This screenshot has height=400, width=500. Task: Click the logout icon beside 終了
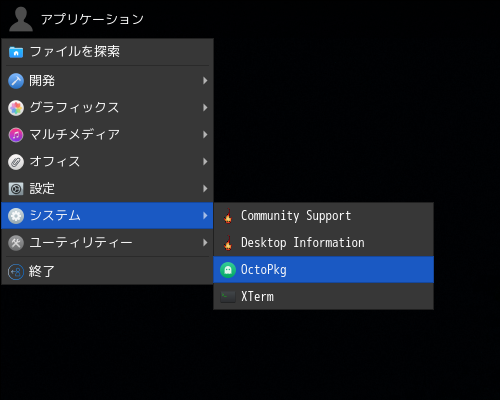16,272
